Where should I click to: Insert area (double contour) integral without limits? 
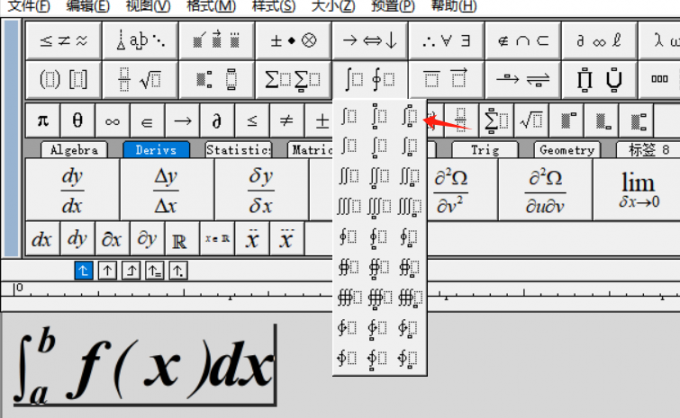pos(349,267)
